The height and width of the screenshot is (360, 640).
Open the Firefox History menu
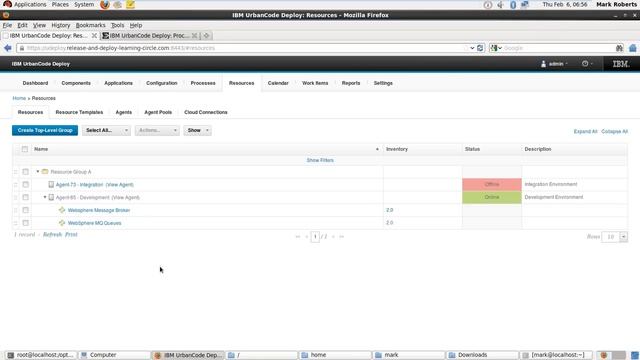[60, 25]
